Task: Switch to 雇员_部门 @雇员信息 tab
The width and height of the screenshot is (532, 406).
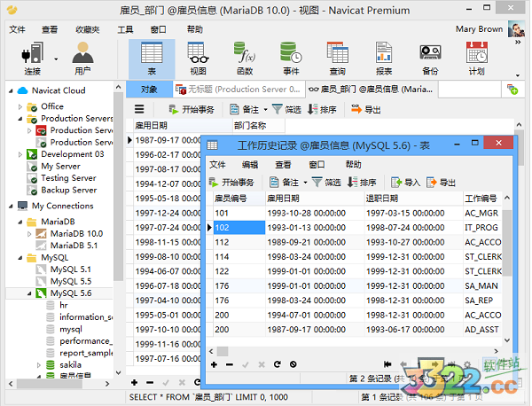Action: pyautogui.click(x=372, y=90)
